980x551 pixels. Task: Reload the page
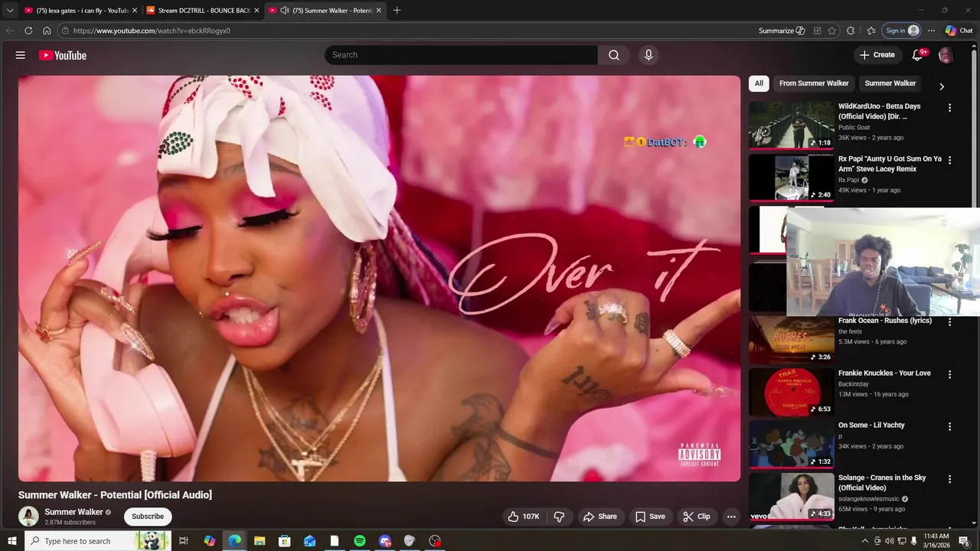tap(28, 31)
